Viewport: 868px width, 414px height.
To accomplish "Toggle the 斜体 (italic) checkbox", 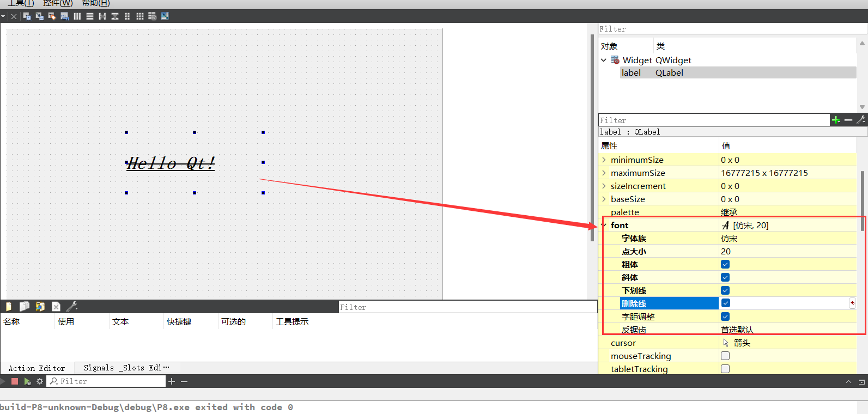I will point(725,277).
